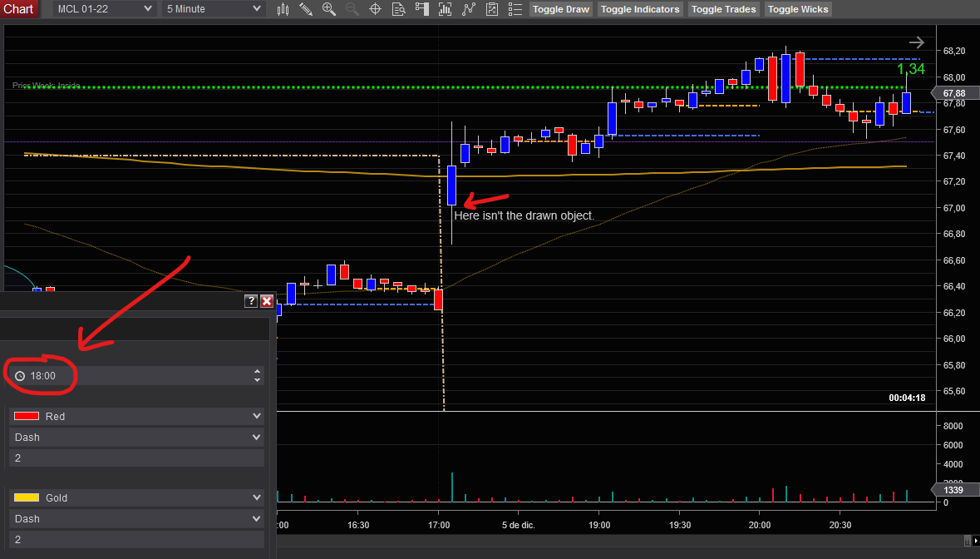Click the help question mark button in dialog

coord(251,301)
